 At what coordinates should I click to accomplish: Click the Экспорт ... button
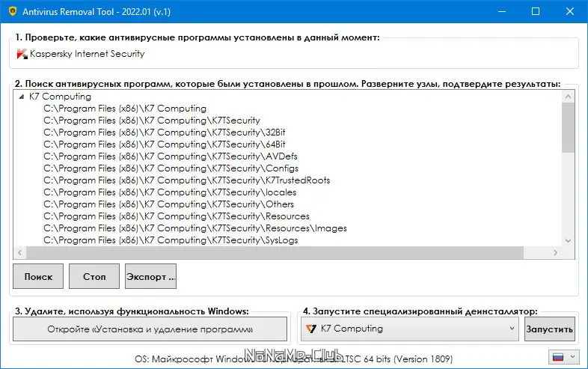pyautogui.click(x=150, y=276)
